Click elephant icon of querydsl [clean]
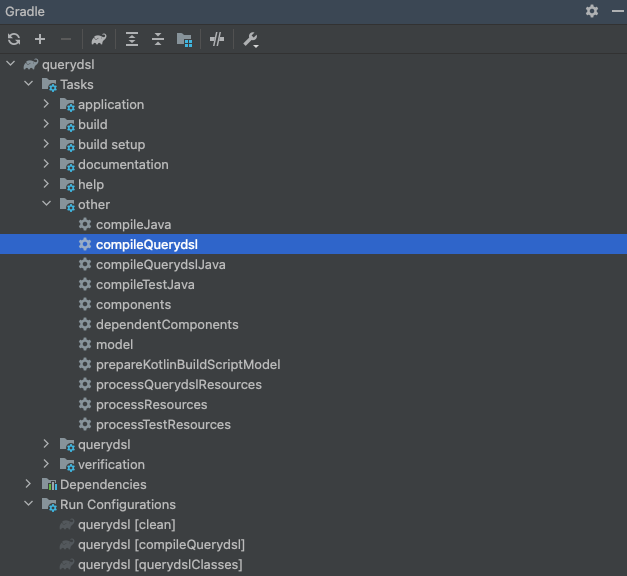The width and height of the screenshot is (627, 576). coord(67,524)
